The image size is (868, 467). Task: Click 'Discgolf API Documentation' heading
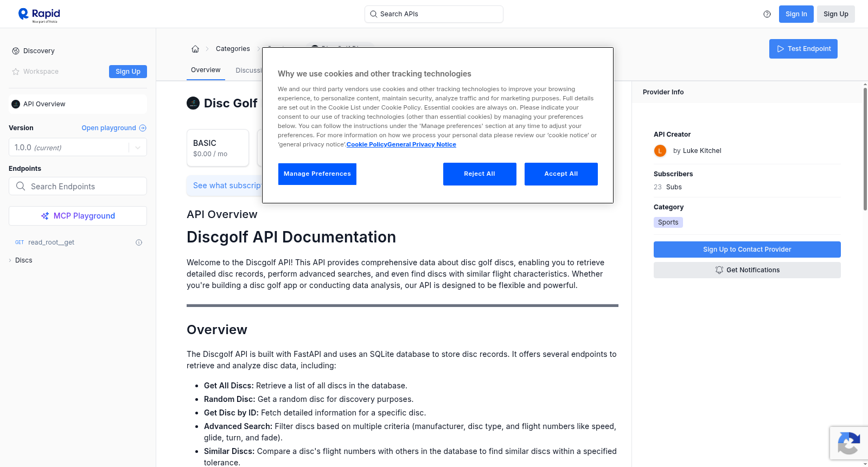[x=291, y=237]
